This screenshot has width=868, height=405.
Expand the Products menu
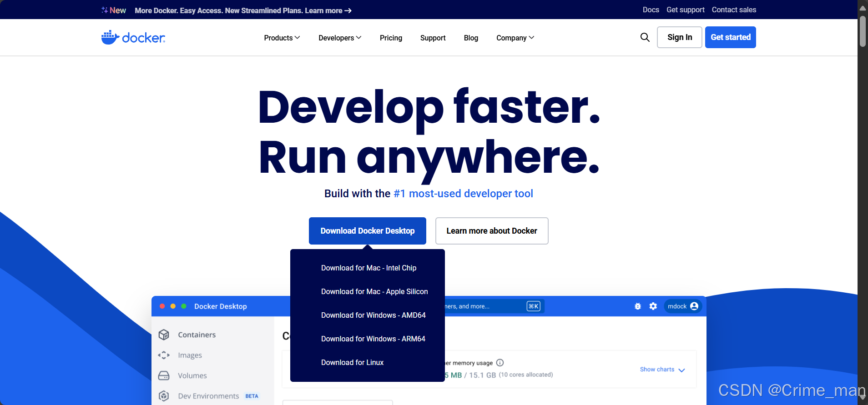pyautogui.click(x=282, y=38)
